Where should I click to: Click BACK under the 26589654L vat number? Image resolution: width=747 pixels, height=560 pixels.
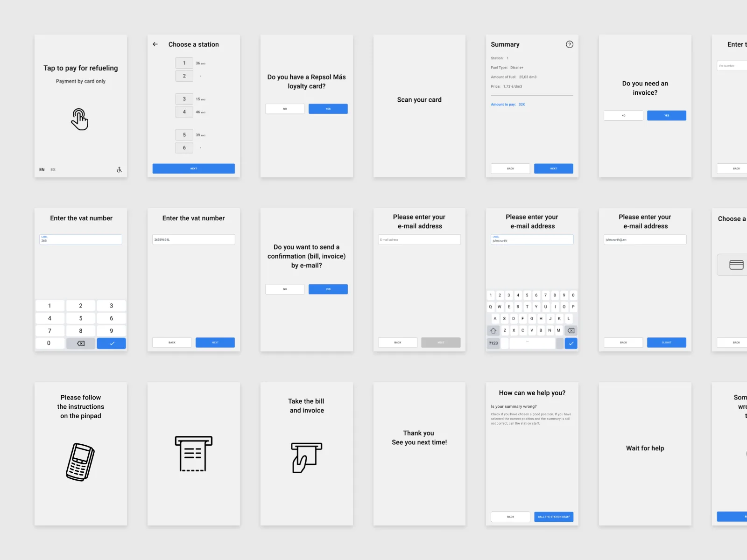(x=172, y=343)
